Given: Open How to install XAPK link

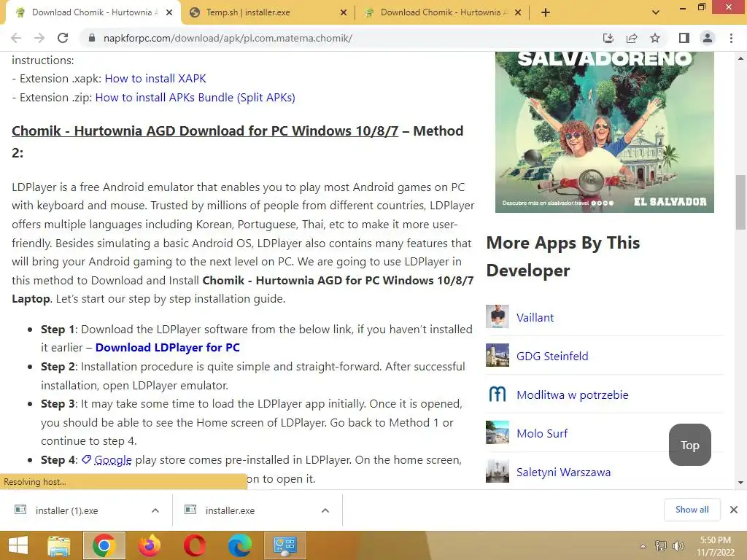Looking at the screenshot, I should (155, 79).
